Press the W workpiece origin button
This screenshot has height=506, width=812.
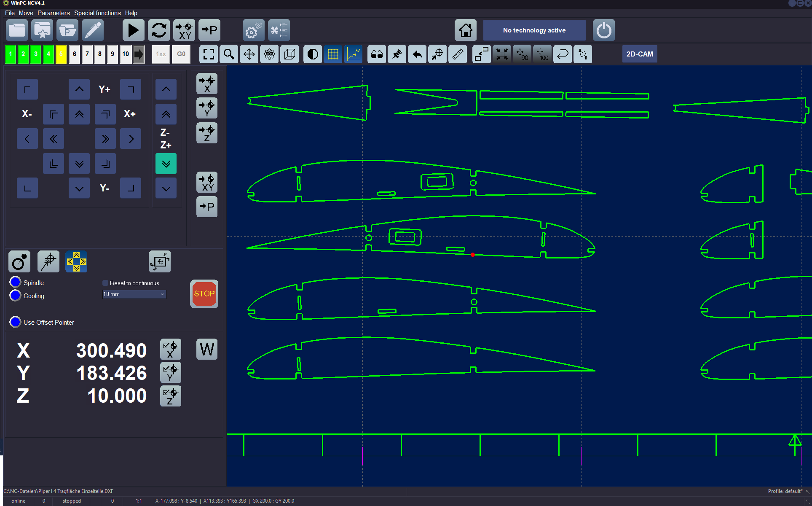tap(207, 350)
